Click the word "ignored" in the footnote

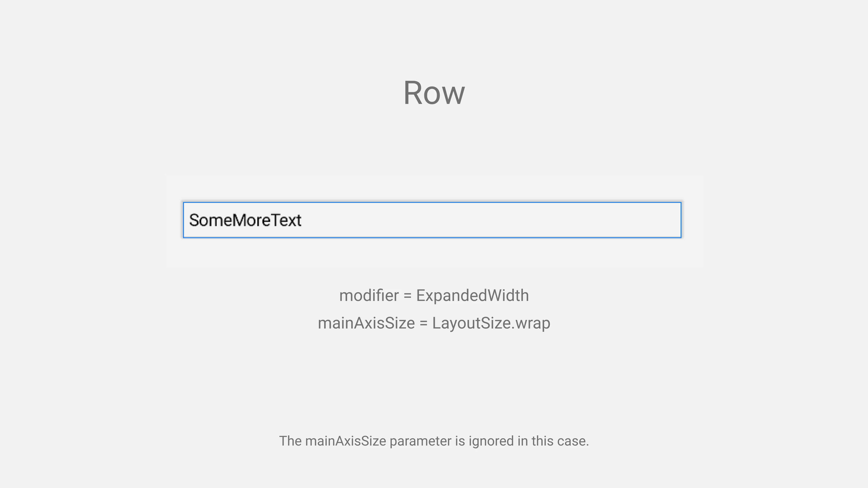491,441
